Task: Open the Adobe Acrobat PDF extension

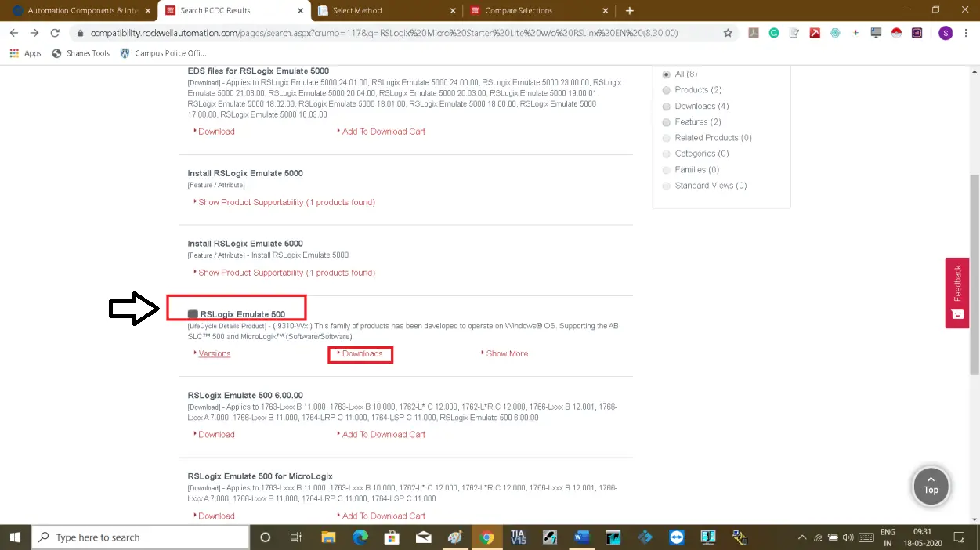Action: click(x=754, y=33)
